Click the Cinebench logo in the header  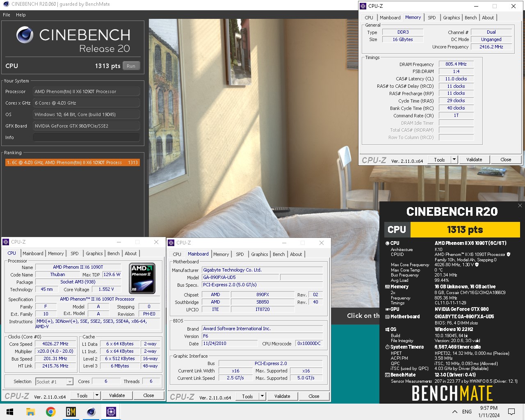tap(25, 35)
